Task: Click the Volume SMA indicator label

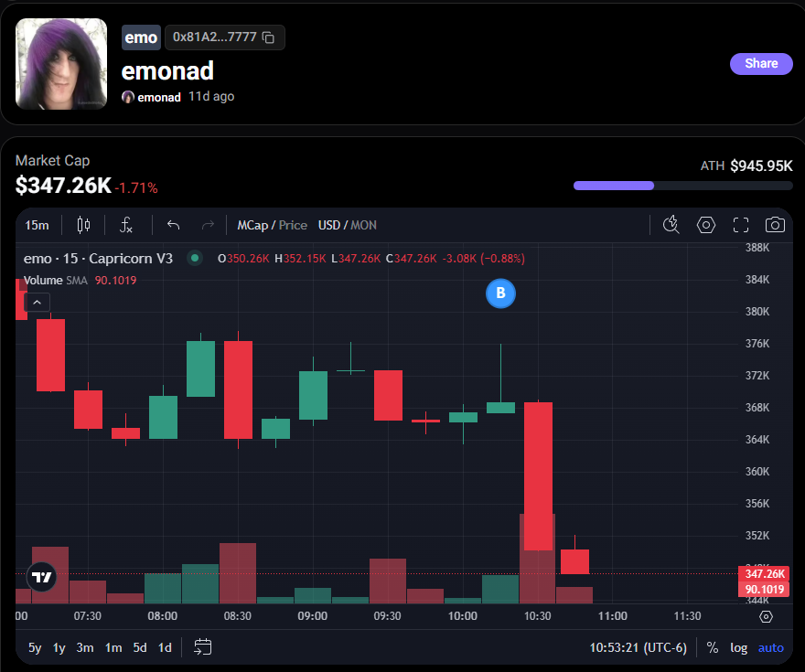Action: [x=56, y=280]
